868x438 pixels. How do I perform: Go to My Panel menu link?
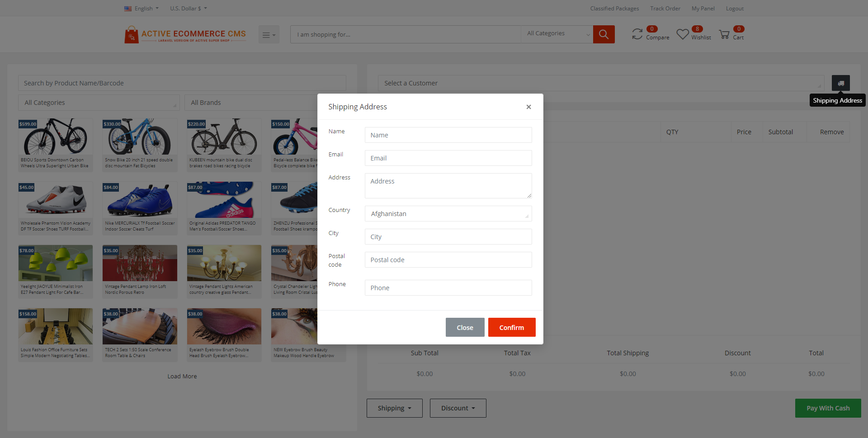(x=703, y=9)
